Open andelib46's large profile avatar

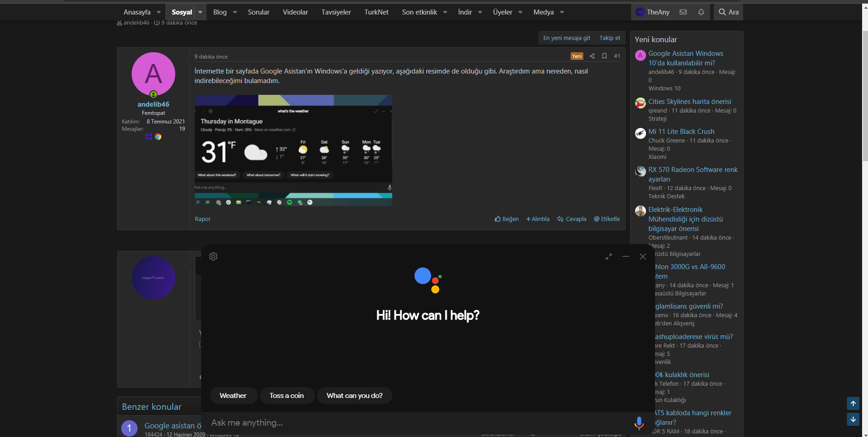pyautogui.click(x=153, y=74)
